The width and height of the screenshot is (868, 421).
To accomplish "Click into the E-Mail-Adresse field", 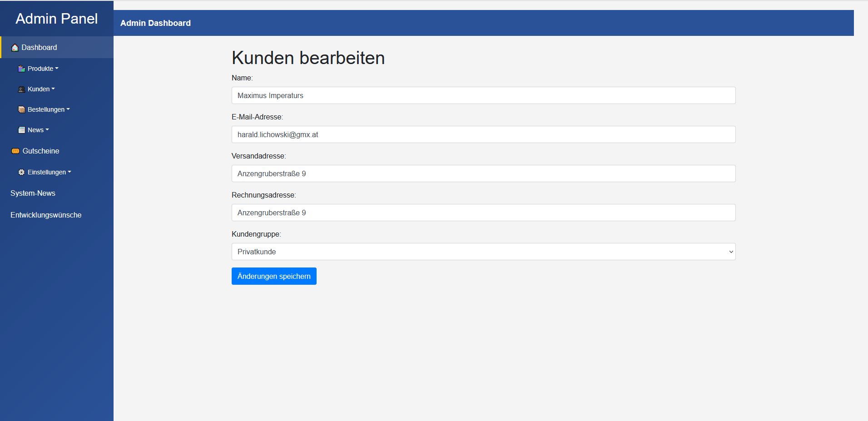I will tap(483, 134).
